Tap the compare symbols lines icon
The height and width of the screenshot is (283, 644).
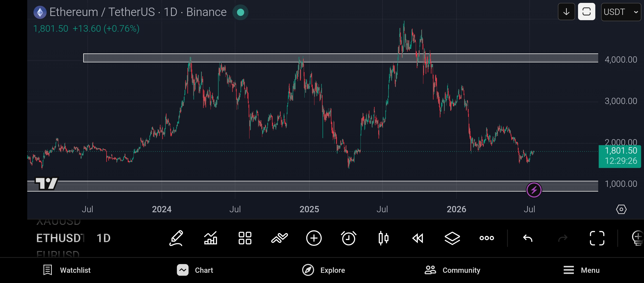[x=279, y=238]
